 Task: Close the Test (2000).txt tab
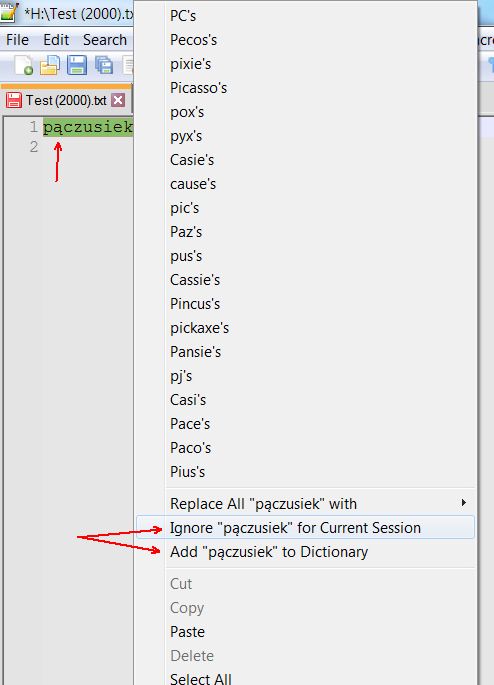(x=117, y=100)
